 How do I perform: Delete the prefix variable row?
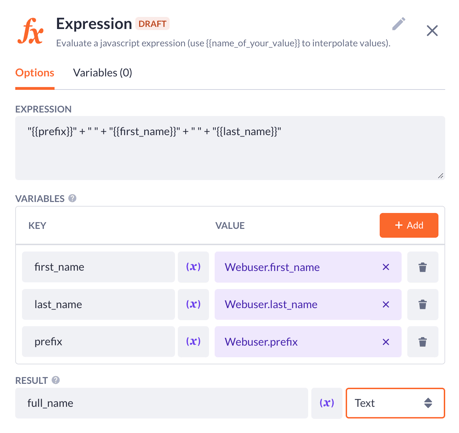[x=422, y=342]
